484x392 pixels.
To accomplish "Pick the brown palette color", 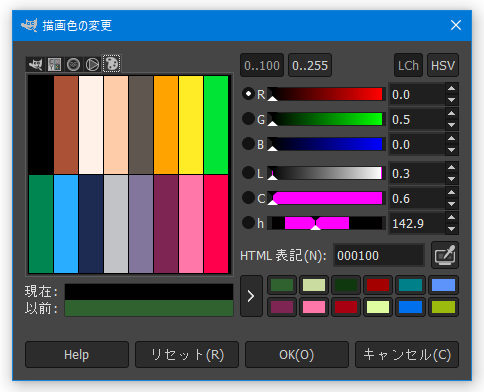I will 66,125.
